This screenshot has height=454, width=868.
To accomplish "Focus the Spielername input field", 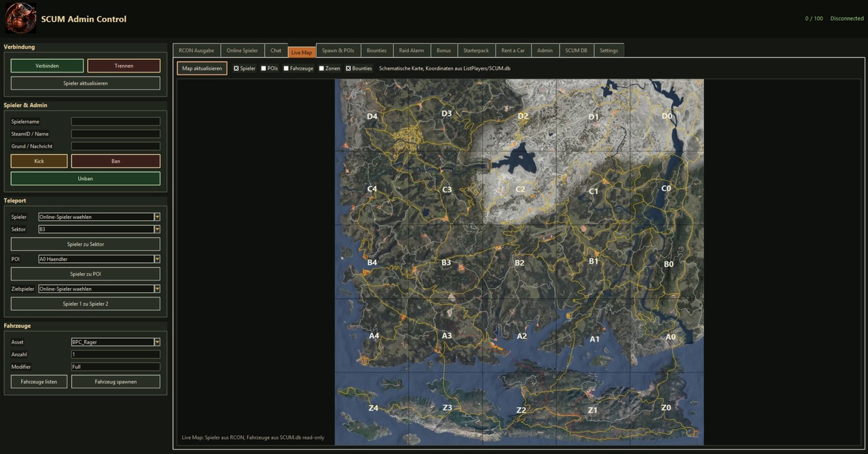I will point(116,122).
